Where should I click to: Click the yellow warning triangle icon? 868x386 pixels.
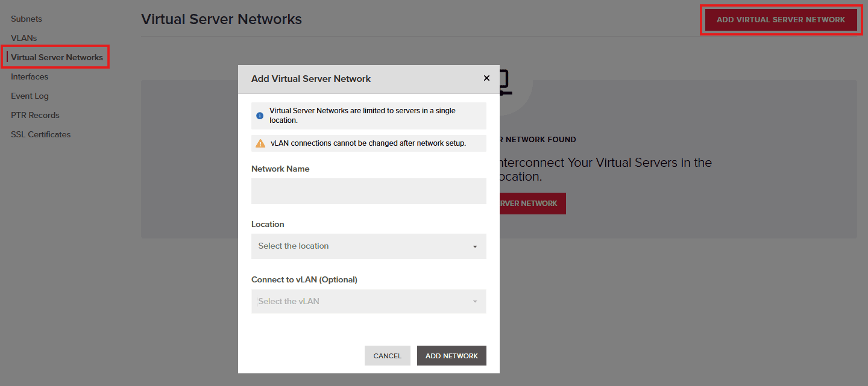coord(260,143)
